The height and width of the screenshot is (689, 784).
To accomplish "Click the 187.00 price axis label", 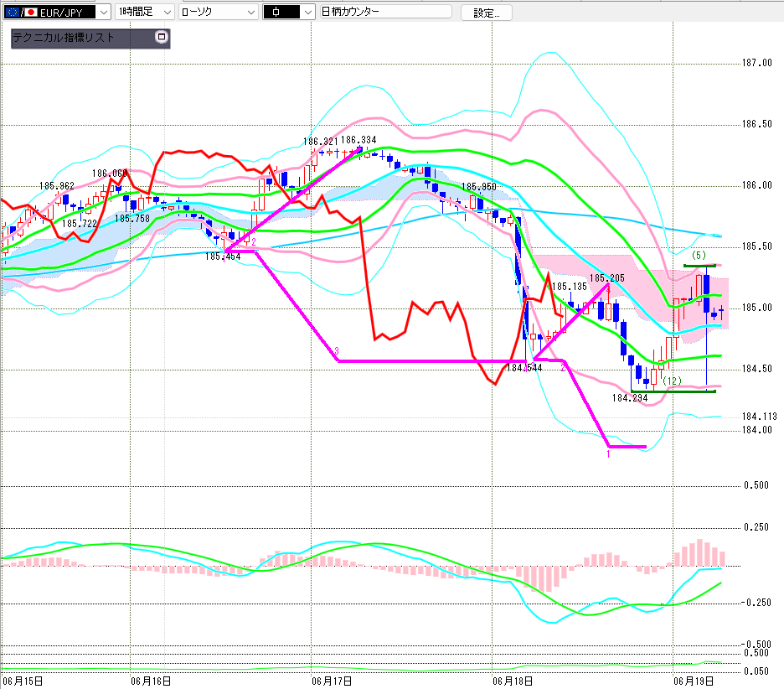I will click(x=757, y=63).
